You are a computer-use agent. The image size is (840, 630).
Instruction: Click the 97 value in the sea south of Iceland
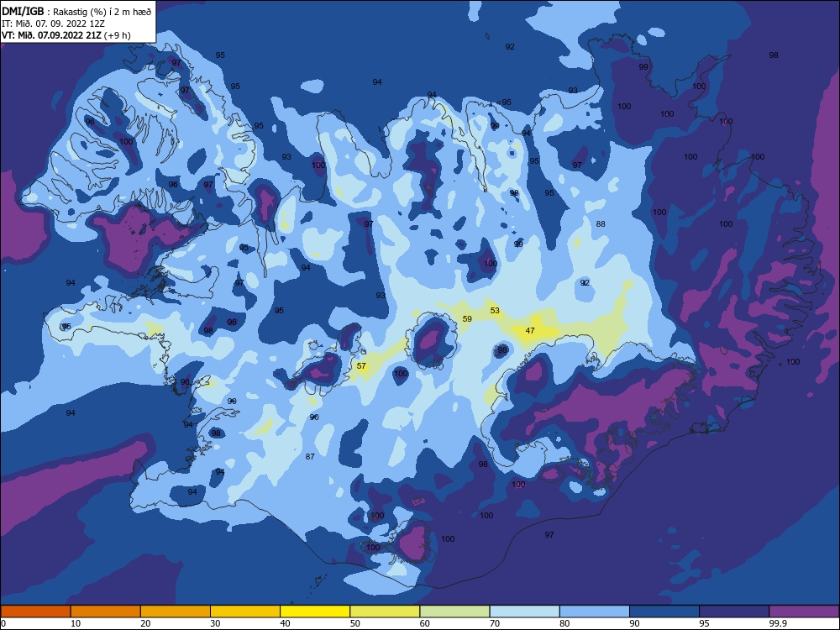tap(549, 534)
